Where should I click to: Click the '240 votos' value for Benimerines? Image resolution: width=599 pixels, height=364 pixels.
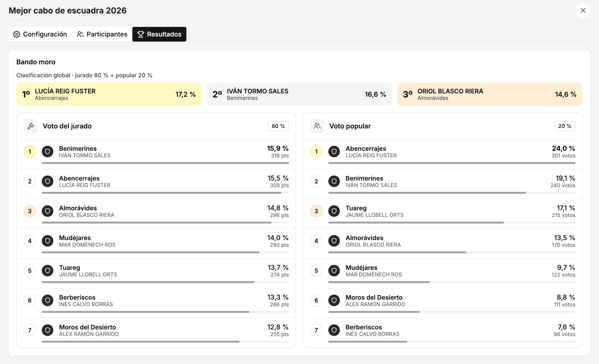[x=563, y=185]
